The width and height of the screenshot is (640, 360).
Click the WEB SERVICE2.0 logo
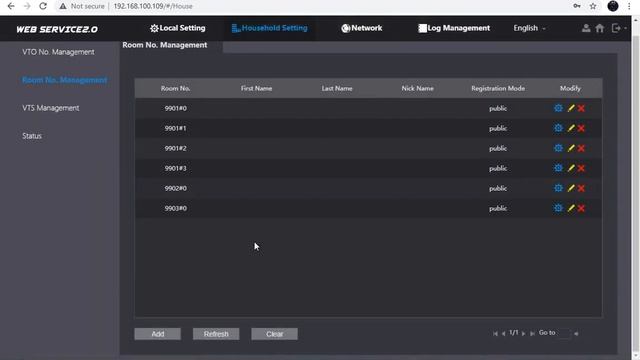coord(57,29)
